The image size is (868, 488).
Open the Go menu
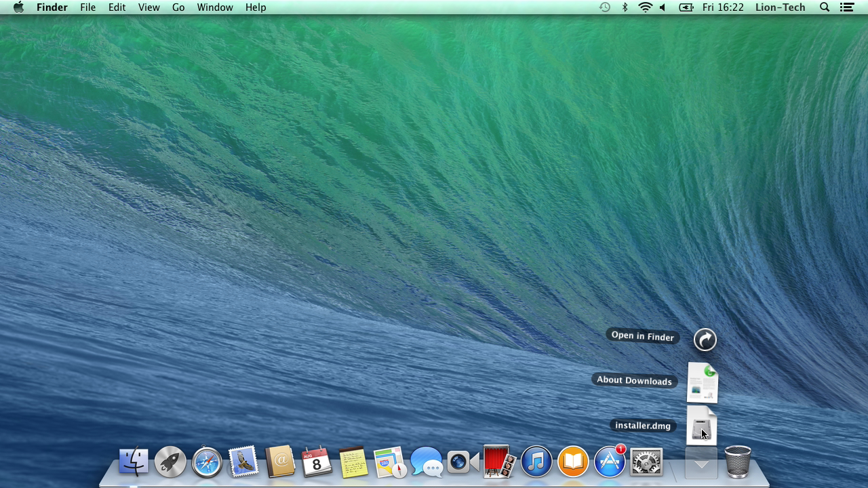tap(178, 7)
